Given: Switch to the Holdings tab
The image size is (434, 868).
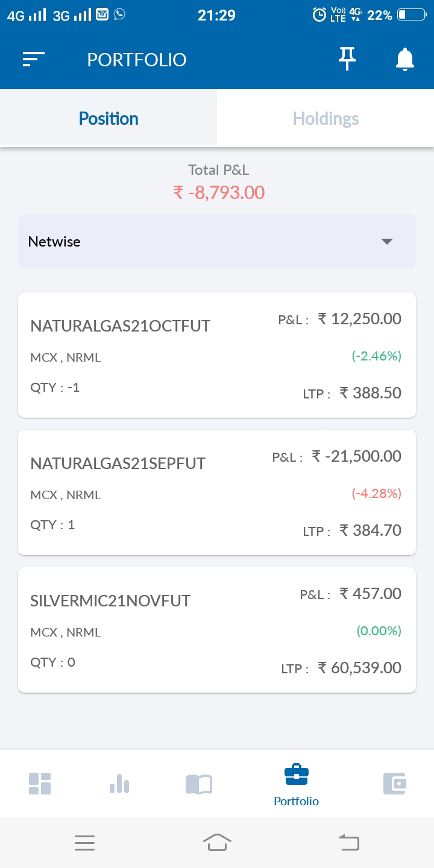Looking at the screenshot, I should (x=325, y=118).
